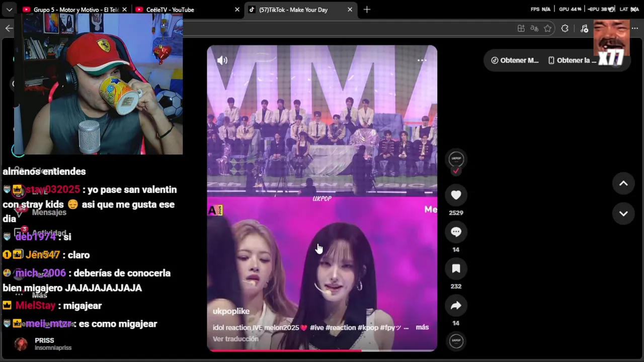This screenshot has height=362, width=644.
Task: Open a new browser tab
Action: [x=367, y=10]
